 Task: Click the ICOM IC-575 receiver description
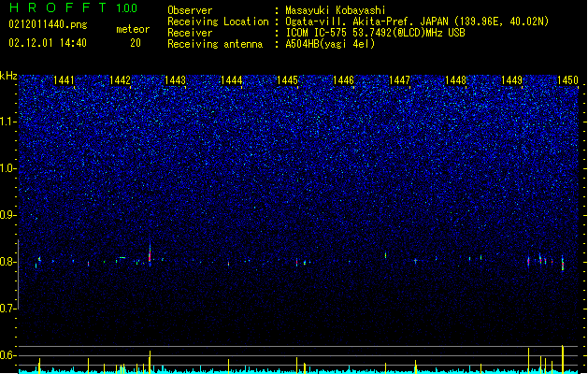375,33
